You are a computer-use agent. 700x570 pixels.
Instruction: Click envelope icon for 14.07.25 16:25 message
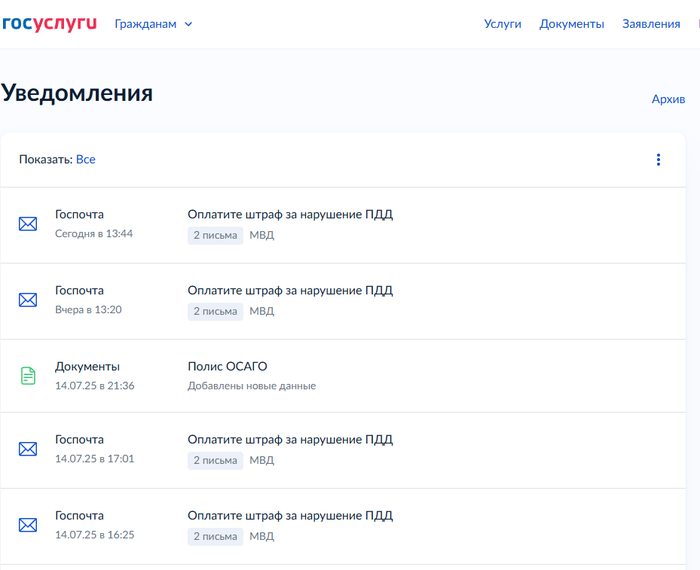tap(28, 525)
